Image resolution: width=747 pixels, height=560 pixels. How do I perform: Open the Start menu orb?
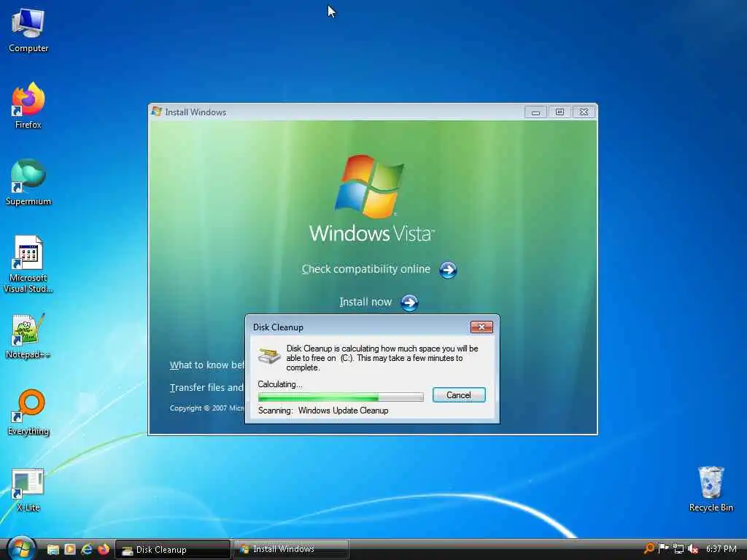point(21,548)
